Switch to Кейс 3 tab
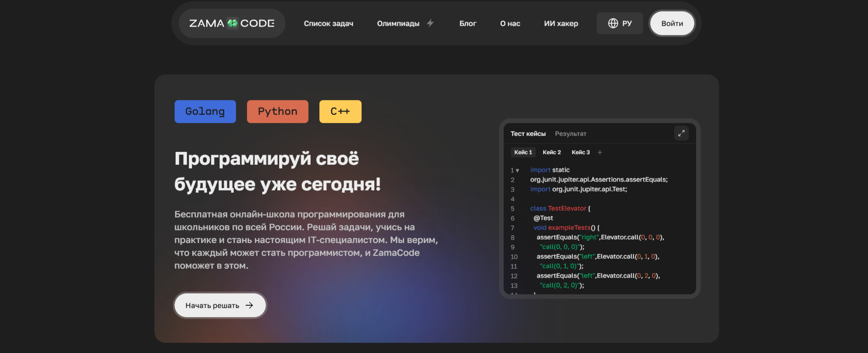The height and width of the screenshot is (353, 868). coord(580,152)
